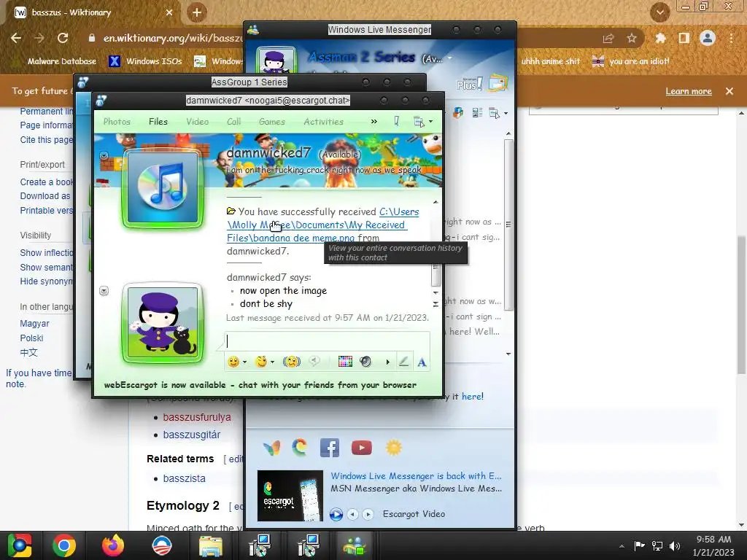Image resolution: width=747 pixels, height=560 pixels.
Task: Open the emoticon picker smiley icon
Action: pos(233,362)
